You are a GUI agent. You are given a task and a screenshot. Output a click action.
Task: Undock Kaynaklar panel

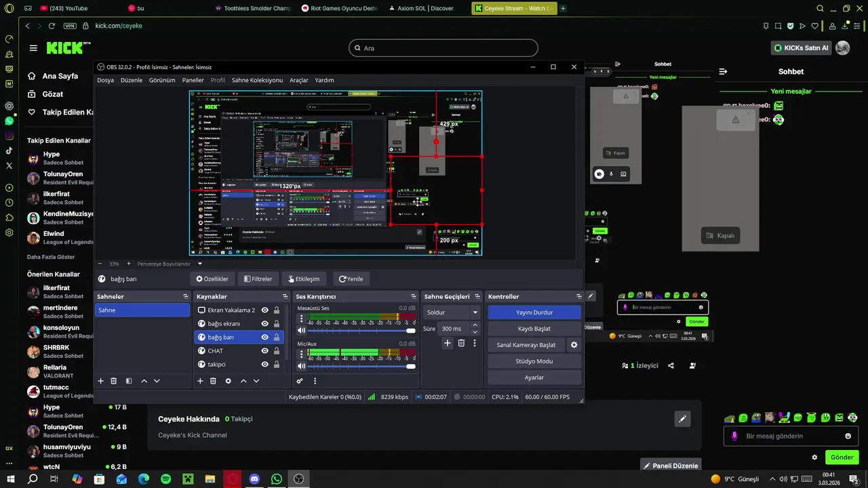[285, 297]
